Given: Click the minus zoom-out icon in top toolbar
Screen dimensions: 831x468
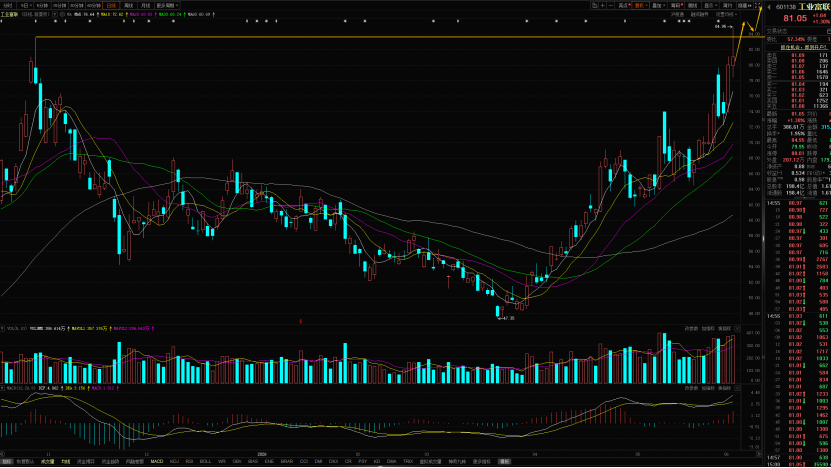Looking at the screenshot, I should pos(611,5).
